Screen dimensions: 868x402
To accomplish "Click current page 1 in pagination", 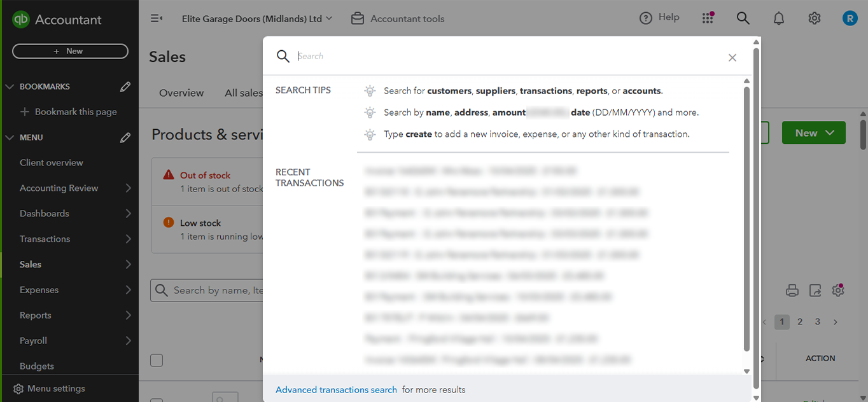I will click(782, 322).
